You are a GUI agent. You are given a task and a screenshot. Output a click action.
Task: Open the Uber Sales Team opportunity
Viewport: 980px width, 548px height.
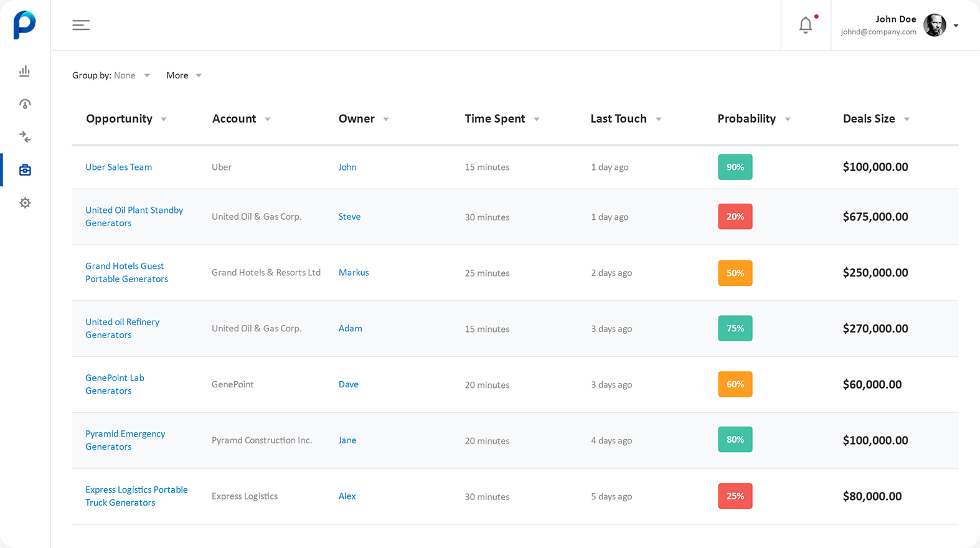(x=118, y=167)
